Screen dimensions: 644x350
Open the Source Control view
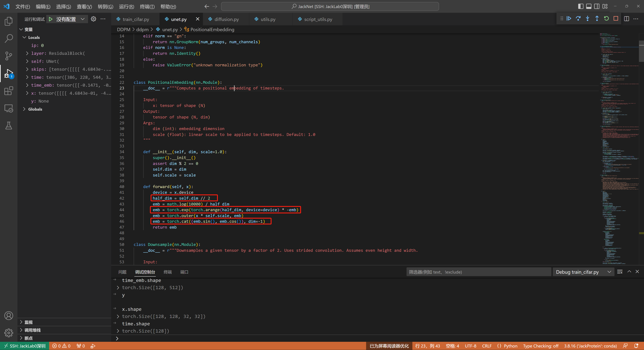pyautogui.click(x=9, y=56)
